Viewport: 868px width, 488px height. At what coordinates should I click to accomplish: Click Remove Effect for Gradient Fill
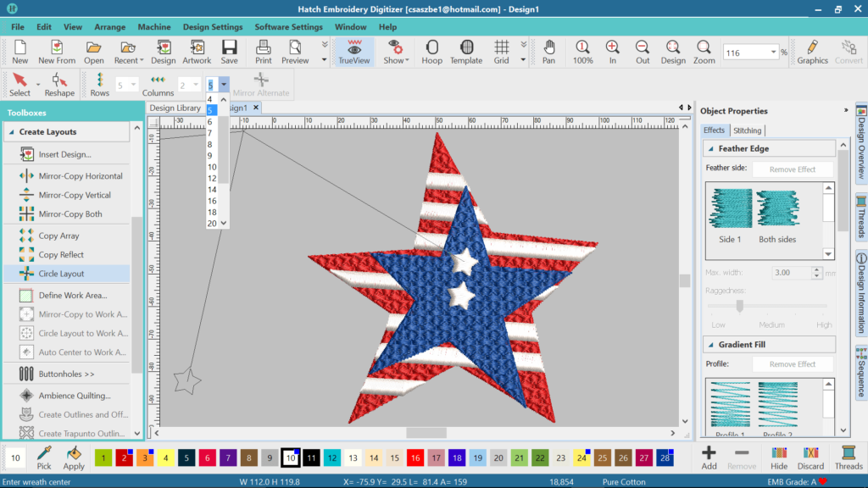pos(793,364)
